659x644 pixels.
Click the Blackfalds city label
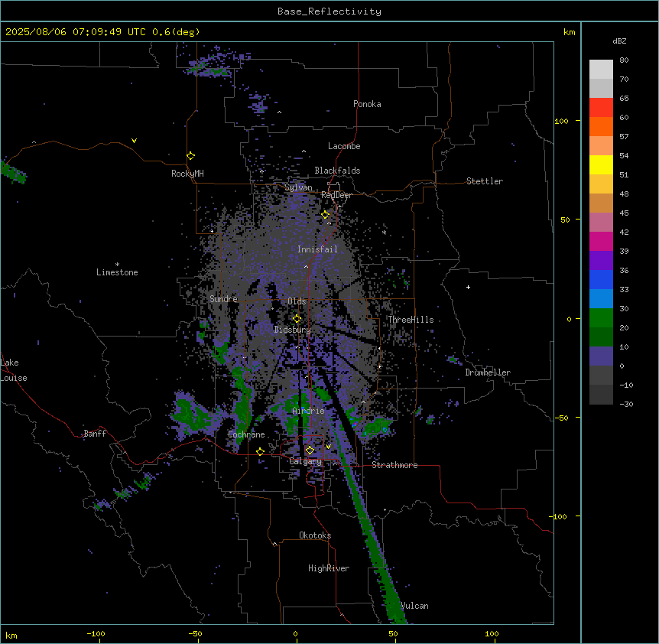click(337, 171)
